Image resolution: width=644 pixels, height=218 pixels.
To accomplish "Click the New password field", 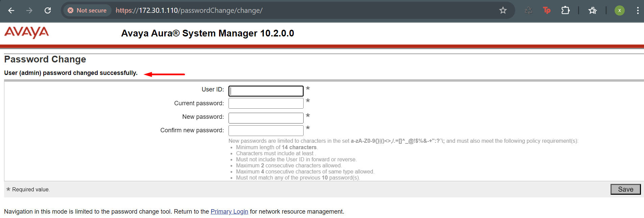I will [x=266, y=118].
